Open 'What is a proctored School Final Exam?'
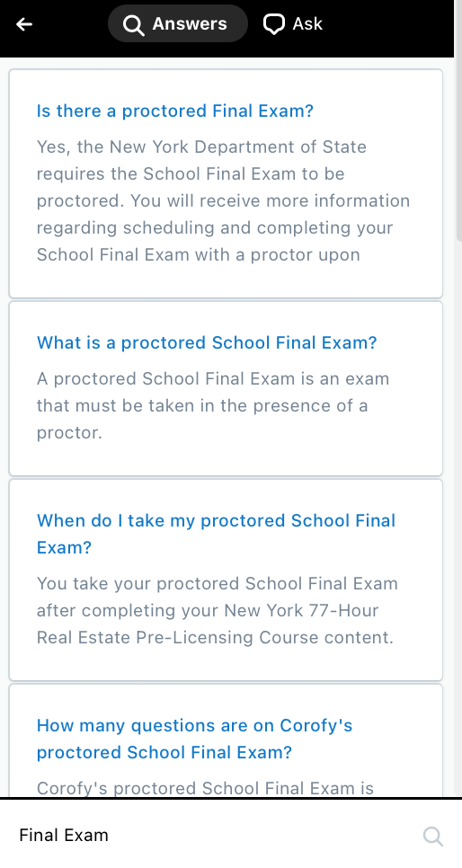Viewport: 462px width, 868px height. tap(207, 342)
